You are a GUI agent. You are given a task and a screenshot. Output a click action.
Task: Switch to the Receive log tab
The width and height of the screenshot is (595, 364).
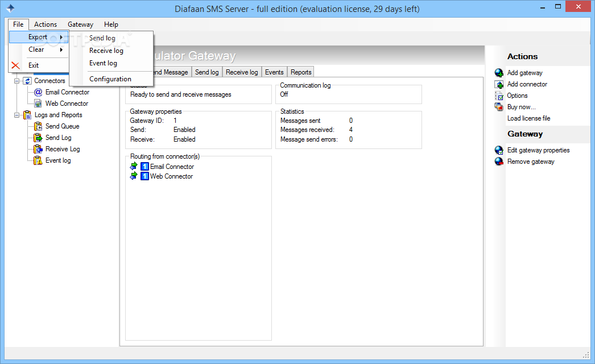click(x=242, y=72)
